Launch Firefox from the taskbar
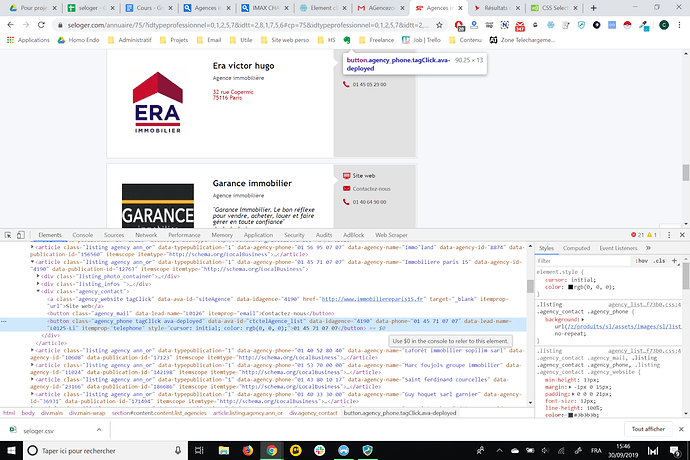Image resolution: width=690 pixels, height=460 pixels. [x=248, y=450]
